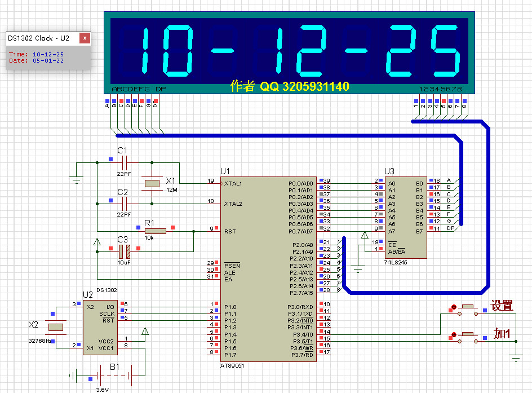Select capacitor C2 symbol
This screenshot has height=393, width=532.
(x=125, y=204)
